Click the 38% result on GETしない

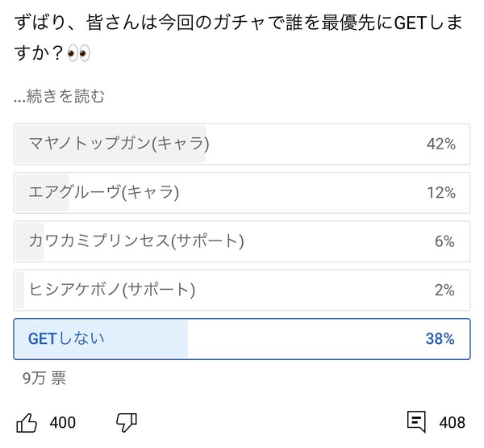click(440, 339)
